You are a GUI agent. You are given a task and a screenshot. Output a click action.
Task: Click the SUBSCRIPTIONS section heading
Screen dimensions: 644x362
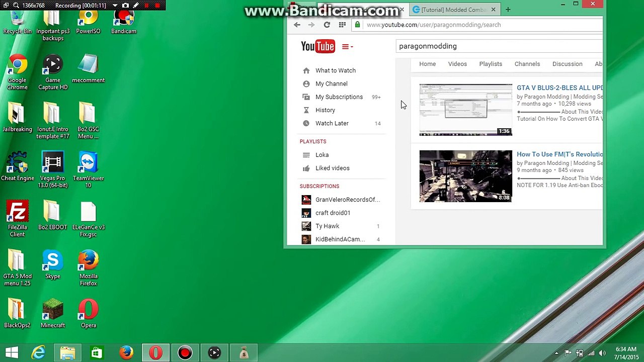[x=319, y=186]
